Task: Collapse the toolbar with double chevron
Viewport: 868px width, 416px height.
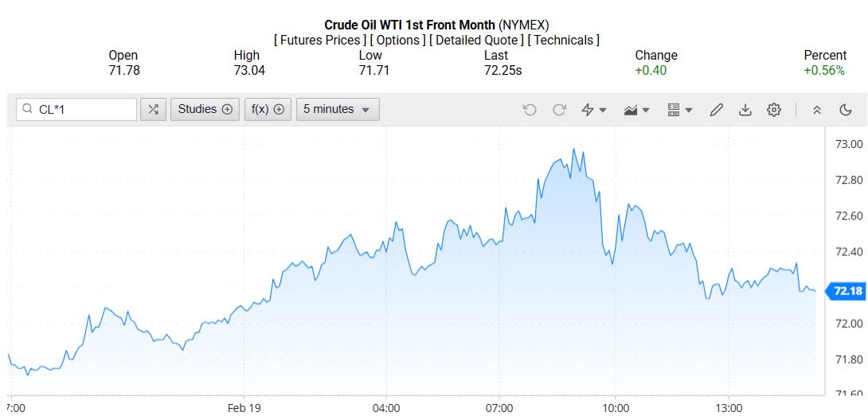Action: pos(816,110)
